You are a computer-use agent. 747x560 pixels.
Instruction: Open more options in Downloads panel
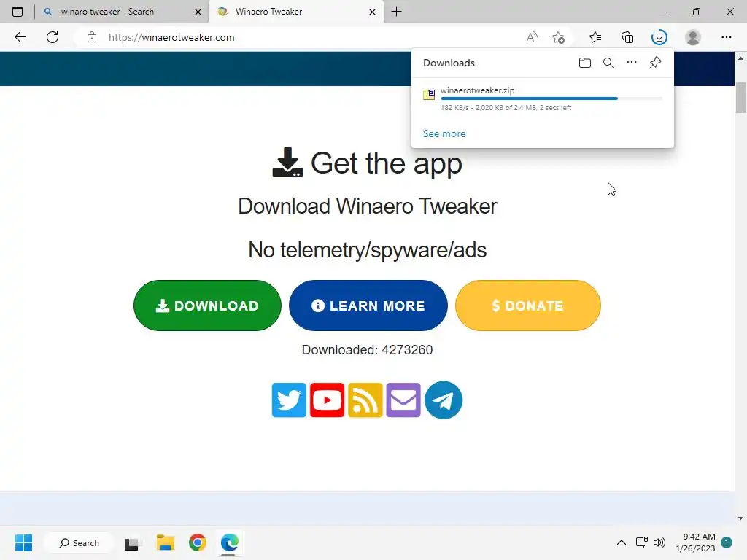632,63
